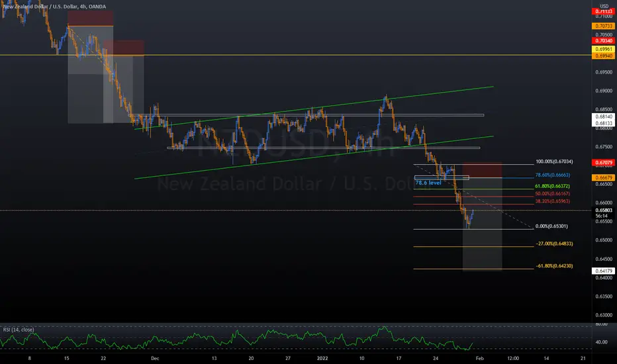Click the 0.63500 price axis value
617x364 pixels.
(x=604, y=296)
